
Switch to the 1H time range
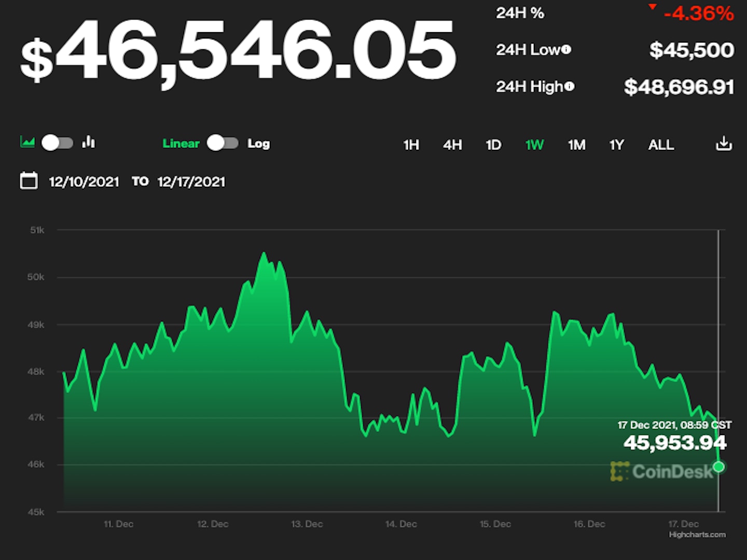(411, 145)
